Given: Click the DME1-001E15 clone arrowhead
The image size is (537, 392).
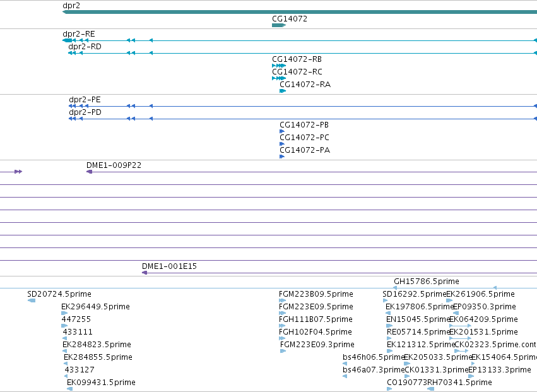Looking at the screenshot, I should (x=145, y=273).
